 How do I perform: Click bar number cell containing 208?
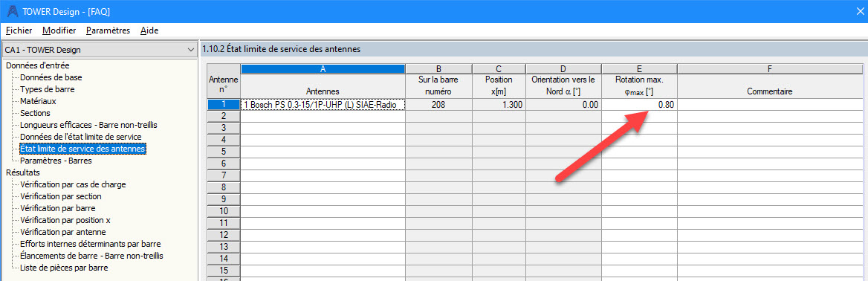coord(438,104)
